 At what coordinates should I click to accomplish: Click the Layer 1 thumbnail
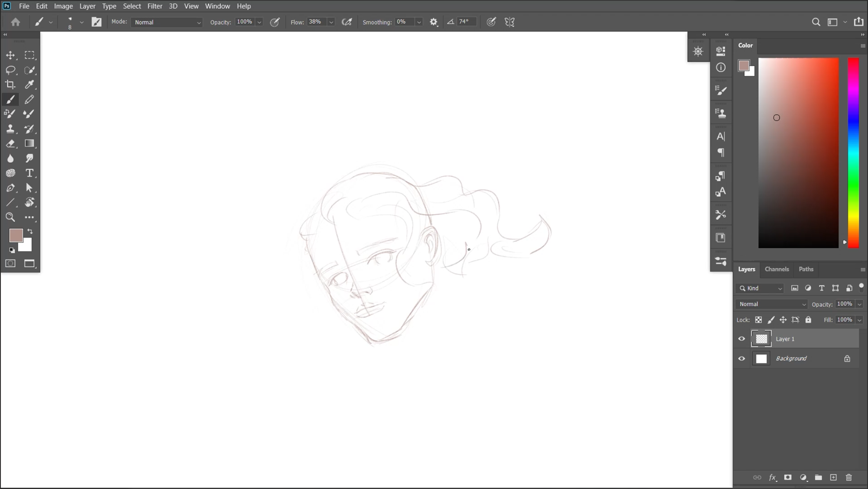(761, 339)
